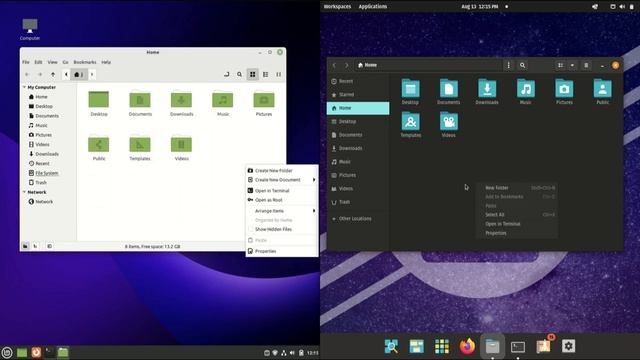The height and width of the screenshot is (360, 640).
Task: Go up to parent folder in Nemo
Action: pos(53,74)
